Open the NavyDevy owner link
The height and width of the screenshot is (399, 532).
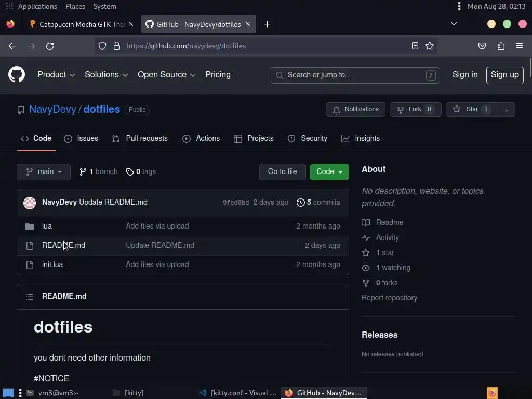coord(52,109)
